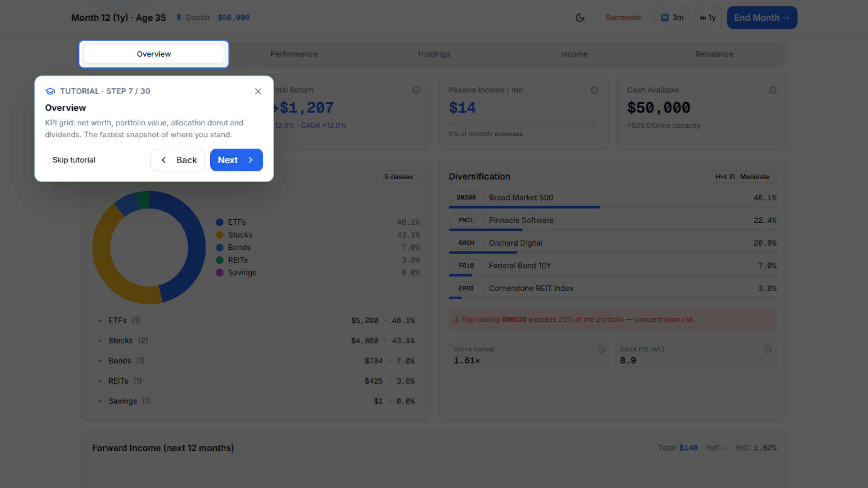Click the Bonds legend color dot
The height and width of the screenshot is (488, 868).
tap(220, 248)
